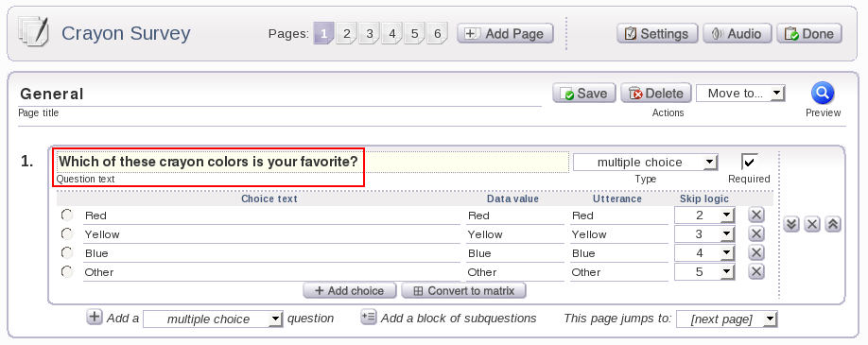Move question down with double-chevron icon
The height and width of the screenshot is (345, 868).
(x=791, y=224)
